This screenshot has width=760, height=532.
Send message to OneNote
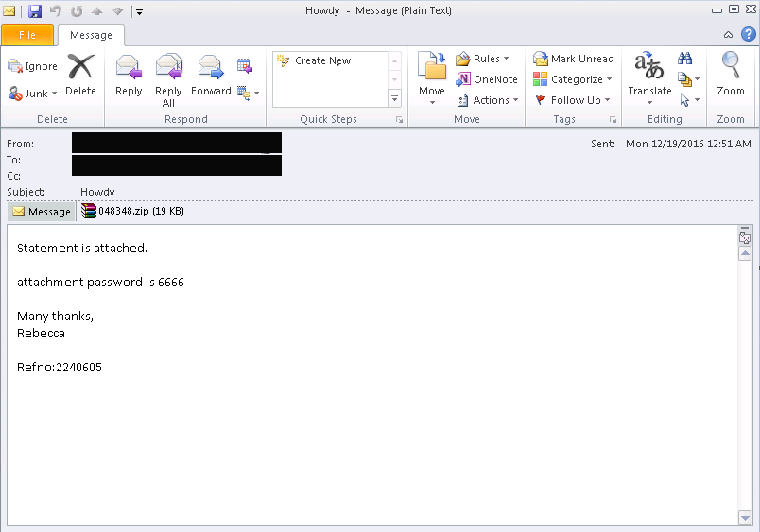487,79
